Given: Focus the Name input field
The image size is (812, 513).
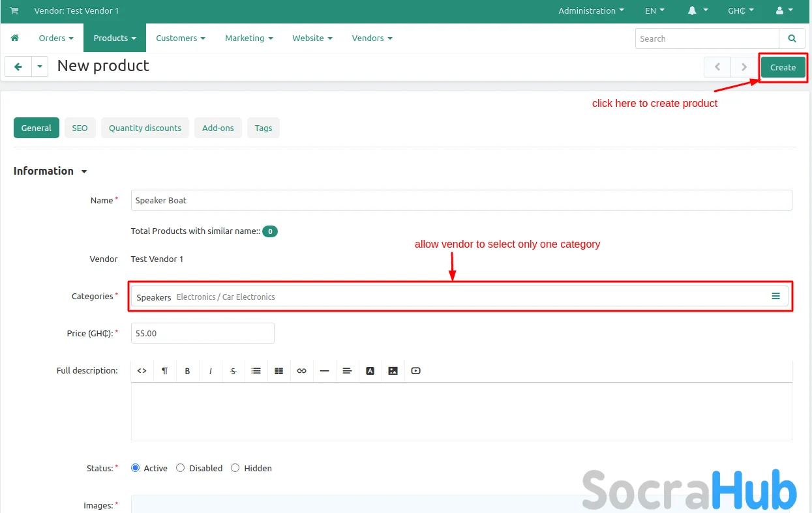Looking at the screenshot, I should pyautogui.click(x=461, y=200).
